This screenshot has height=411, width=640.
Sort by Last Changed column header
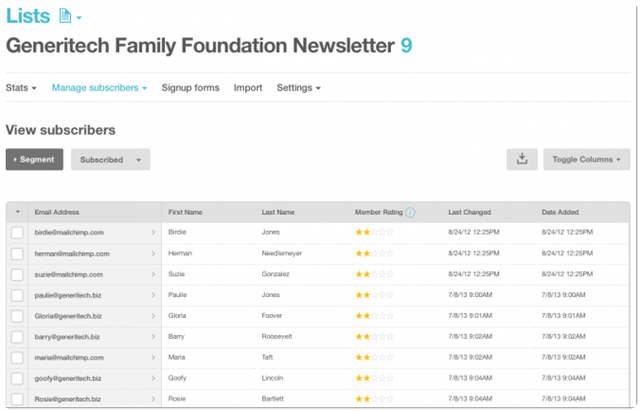click(x=469, y=212)
